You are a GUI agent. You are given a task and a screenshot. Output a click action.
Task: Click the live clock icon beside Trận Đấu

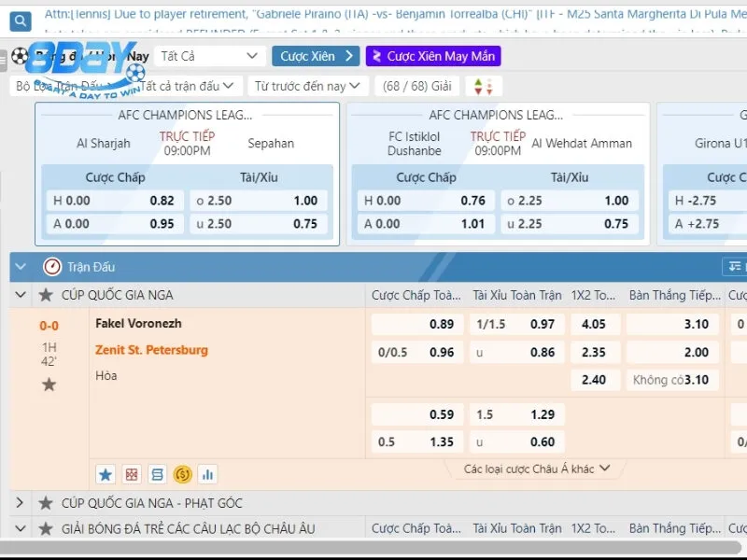click(52, 267)
